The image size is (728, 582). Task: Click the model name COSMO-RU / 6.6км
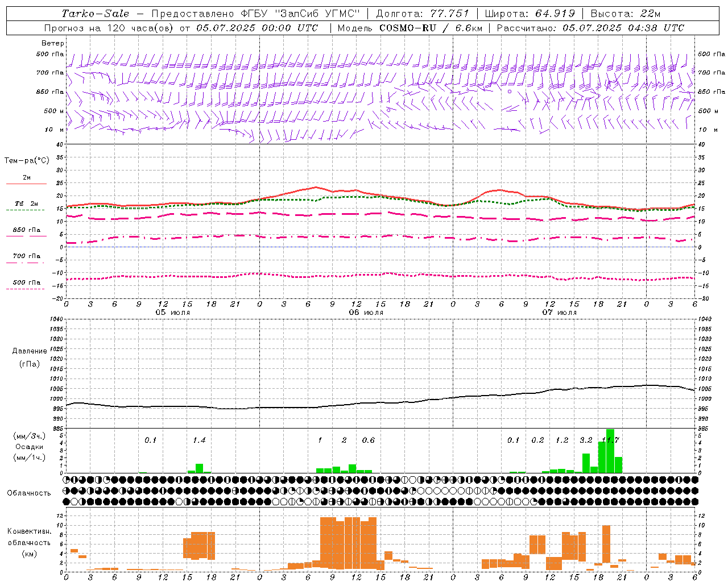[431, 28]
